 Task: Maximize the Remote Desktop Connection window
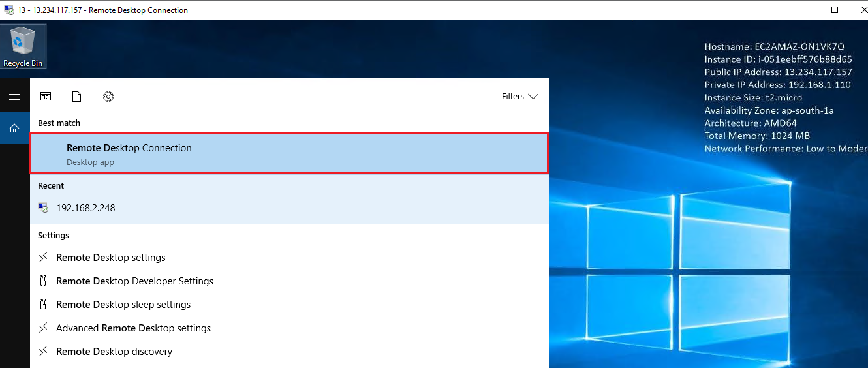[835, 10]
